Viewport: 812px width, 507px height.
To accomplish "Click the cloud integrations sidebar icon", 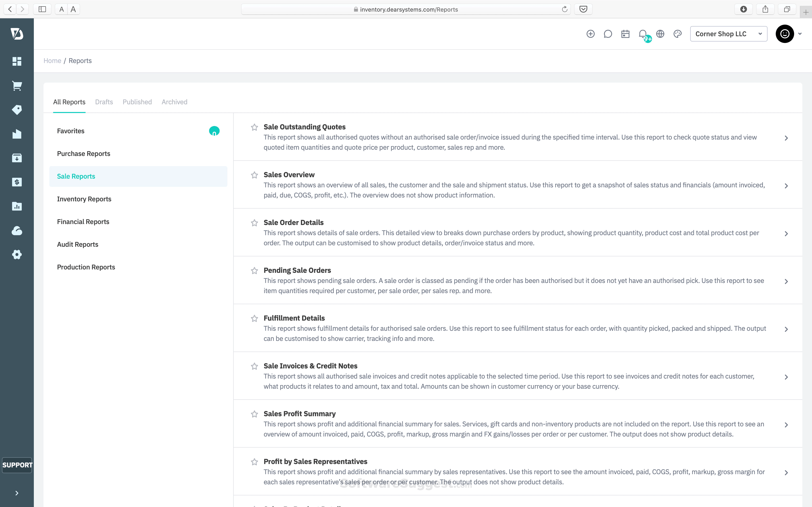I will point(17,231).
